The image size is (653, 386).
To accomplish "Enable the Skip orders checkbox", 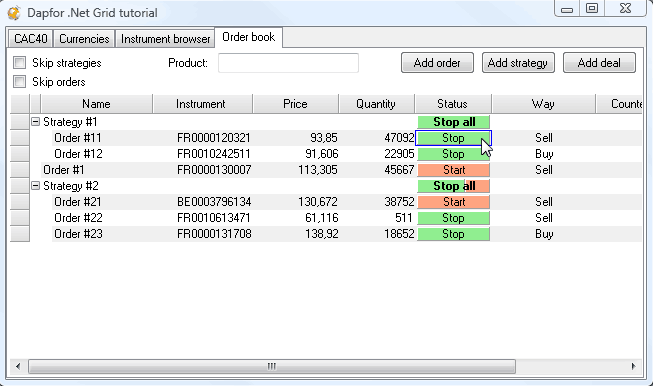I will click(x=20, y=82).
